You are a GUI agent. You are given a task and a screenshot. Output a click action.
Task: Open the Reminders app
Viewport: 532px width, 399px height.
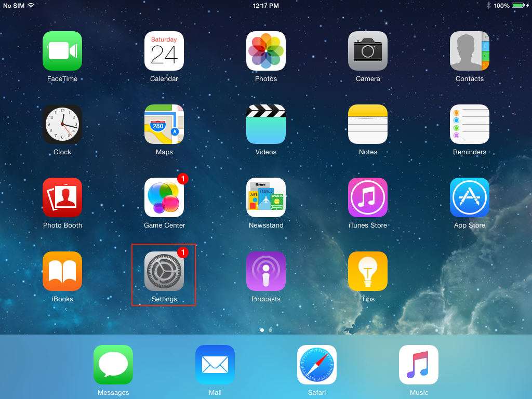coord(470,124)
